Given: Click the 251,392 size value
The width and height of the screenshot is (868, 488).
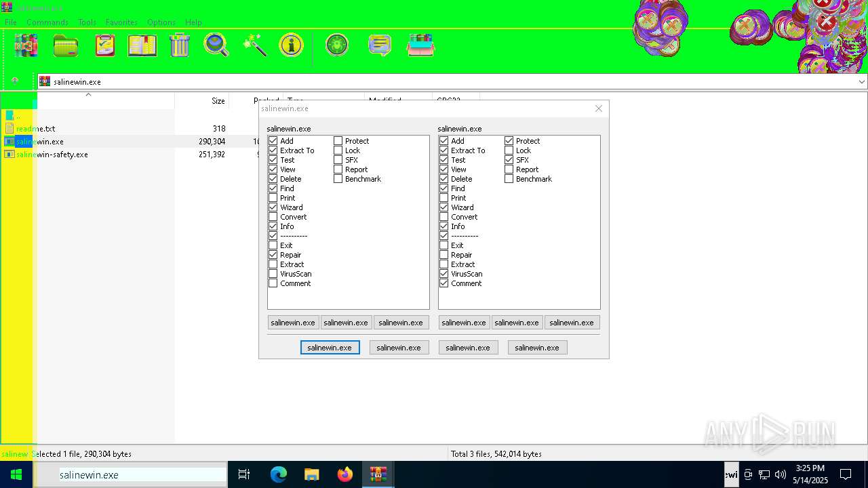Looking at the screenshot, I should 212,154.
